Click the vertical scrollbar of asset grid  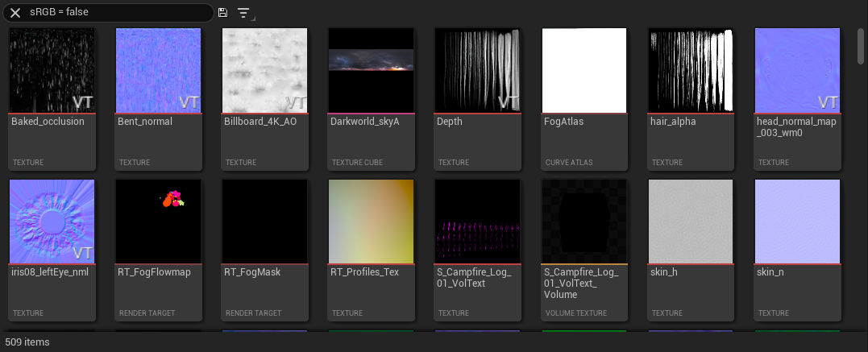[x=861, y=44]
